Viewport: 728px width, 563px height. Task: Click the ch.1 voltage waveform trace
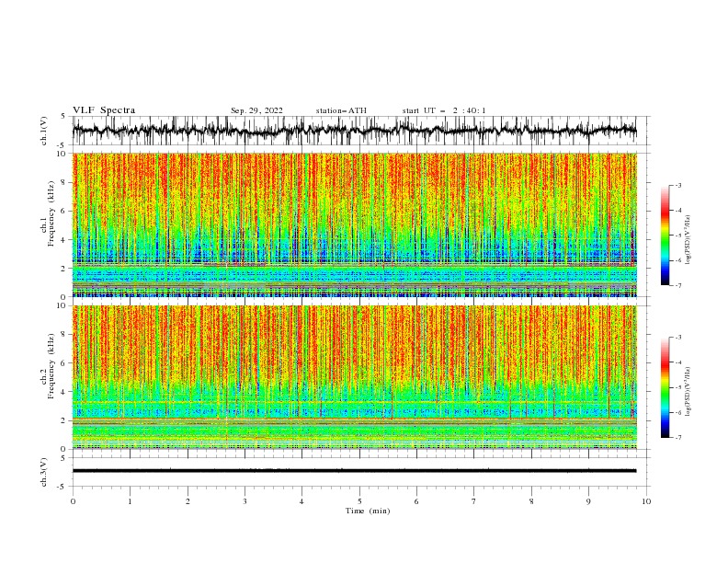[355, 131]
